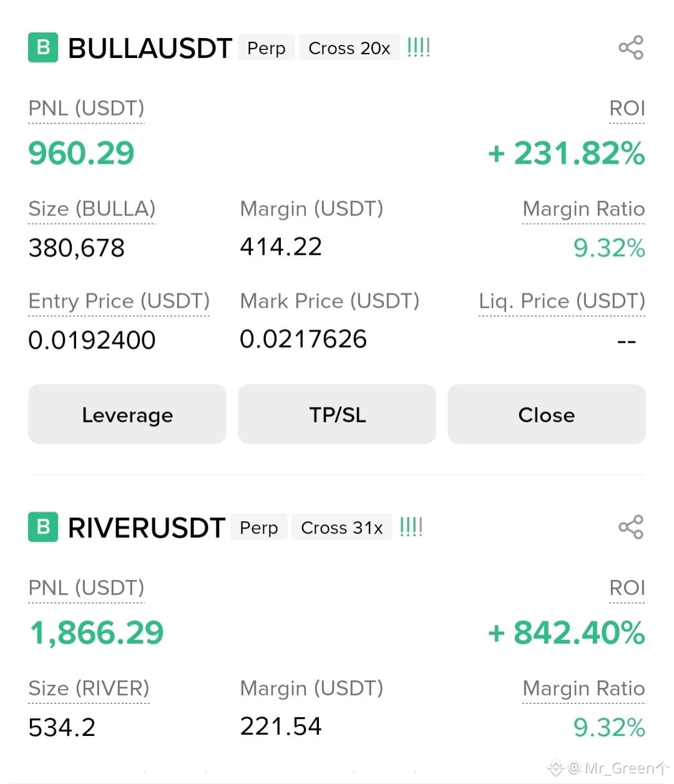This screenshot has height=784, width=674.
Task: Share the BULLAUSDT position
Action: (x=631, y=47)
